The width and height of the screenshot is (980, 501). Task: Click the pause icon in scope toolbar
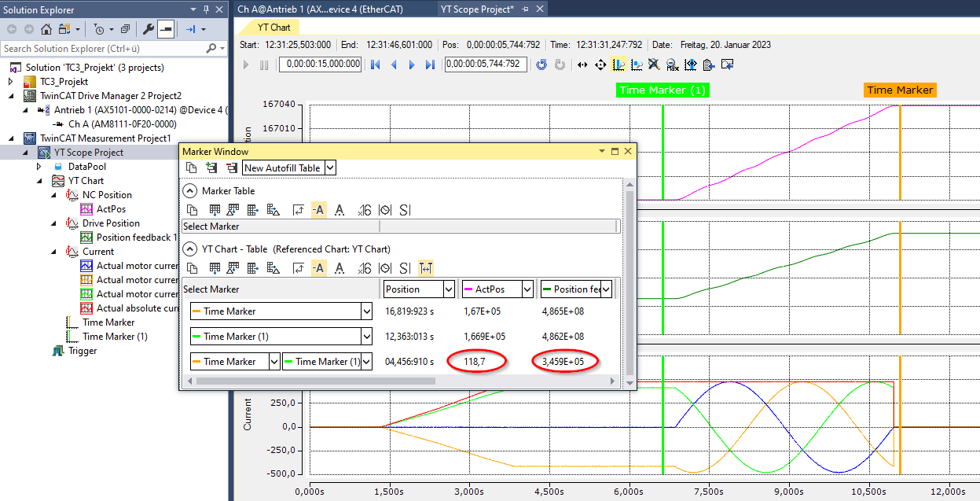[264, 64]
